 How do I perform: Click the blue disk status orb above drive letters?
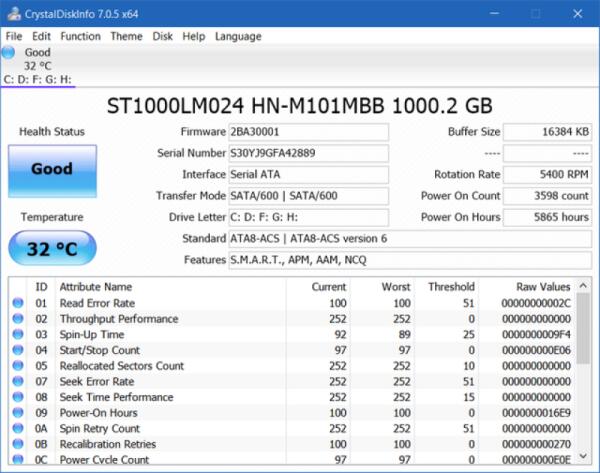(9, 52)
